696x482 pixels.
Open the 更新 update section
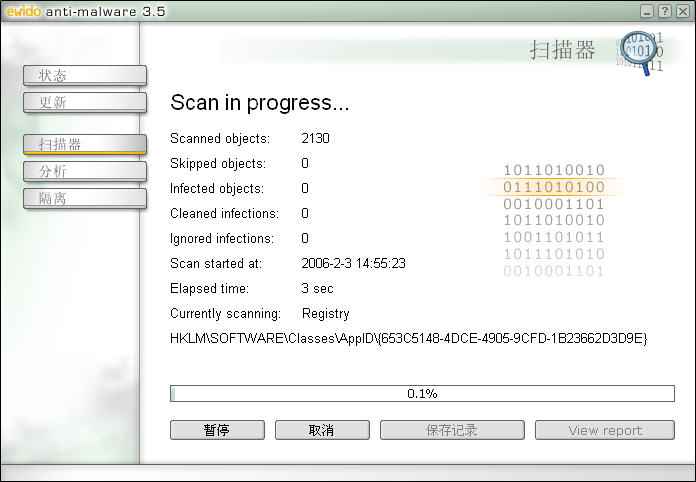pyautogui.click(x=85, y=103)
